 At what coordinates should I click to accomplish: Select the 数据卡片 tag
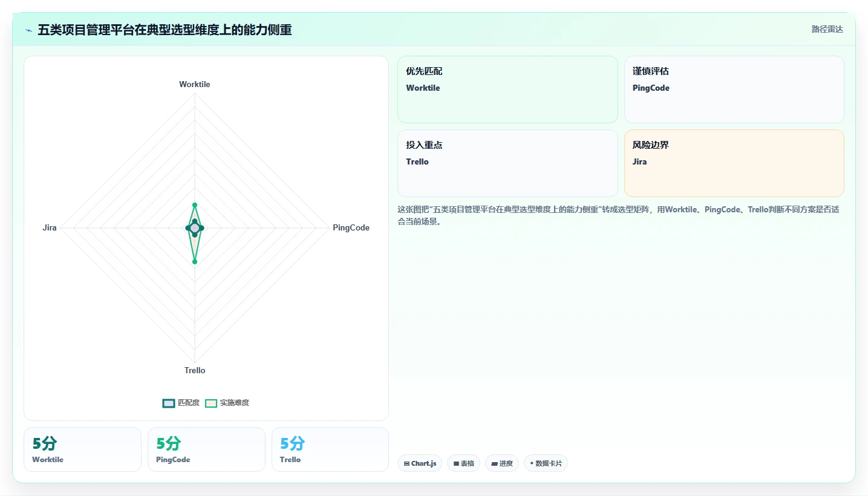click(x=546, y=463)
